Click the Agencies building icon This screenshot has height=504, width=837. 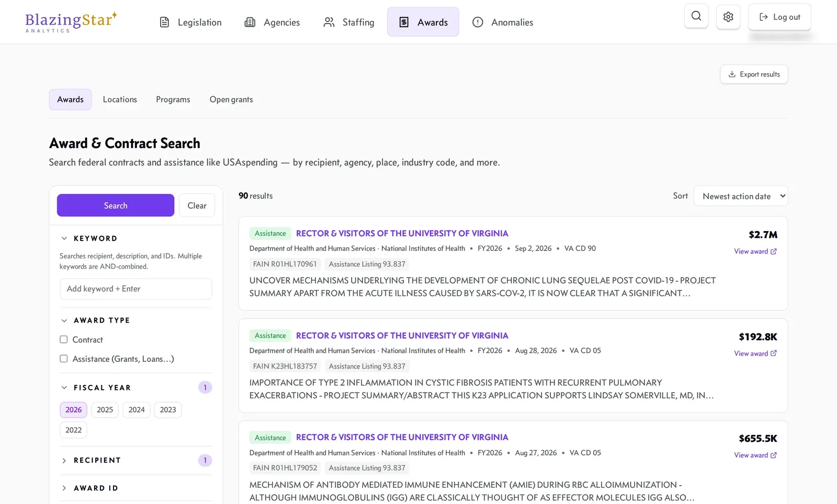(250, 22)
